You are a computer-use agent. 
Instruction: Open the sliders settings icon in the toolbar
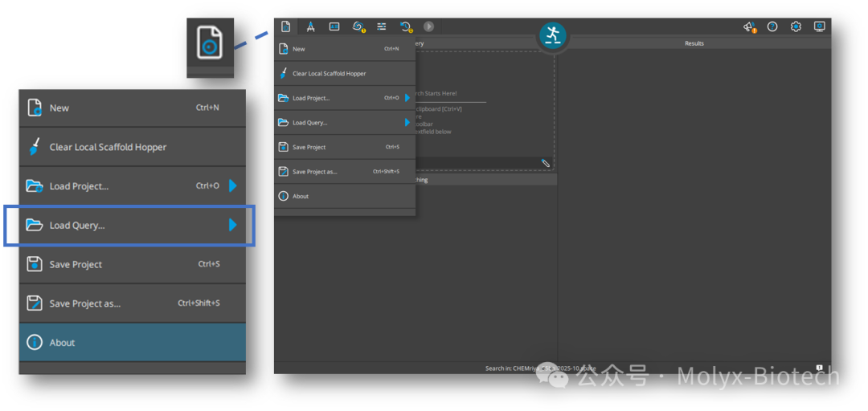[x=382, y=26]
